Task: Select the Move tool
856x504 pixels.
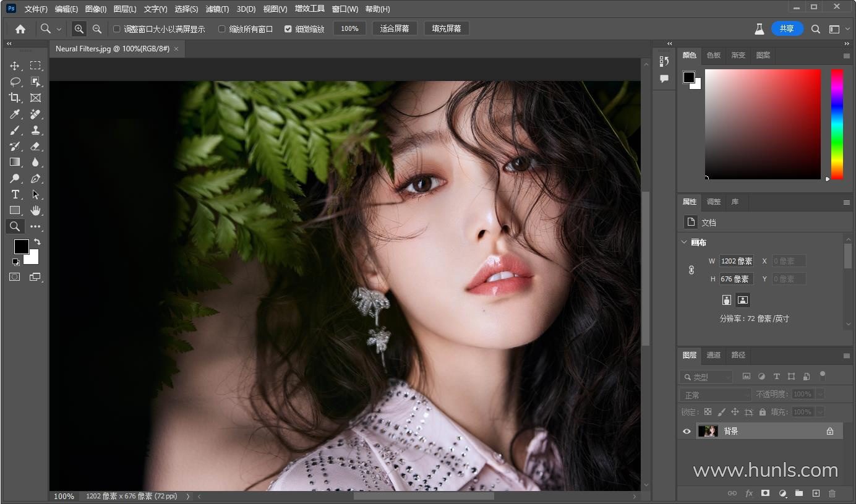Action: click(x=15, y=66)
